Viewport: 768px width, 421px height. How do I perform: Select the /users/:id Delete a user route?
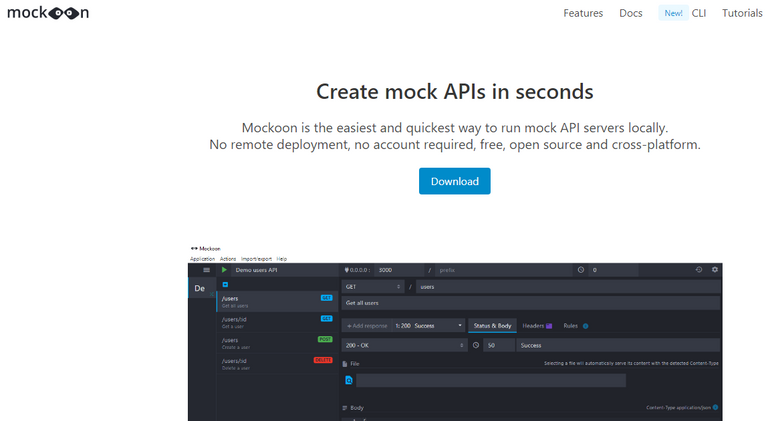(x=277, y=364)
